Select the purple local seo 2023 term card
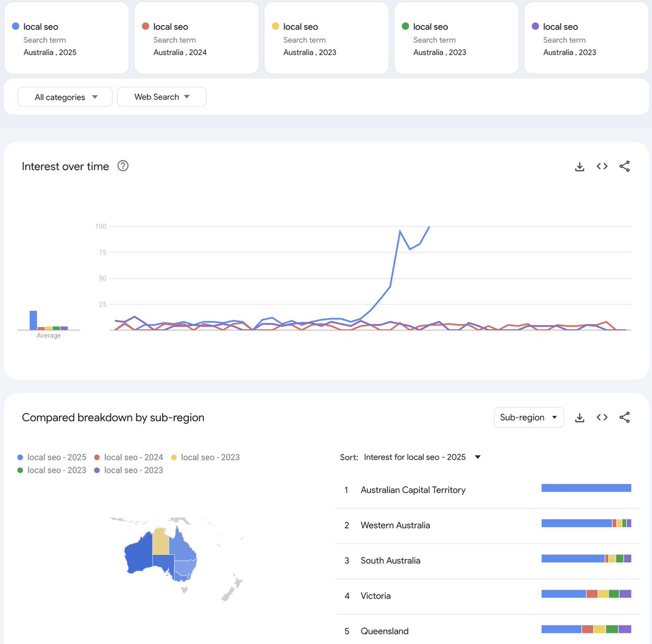This screenshot has height=644, width=652. pos(586,38)
